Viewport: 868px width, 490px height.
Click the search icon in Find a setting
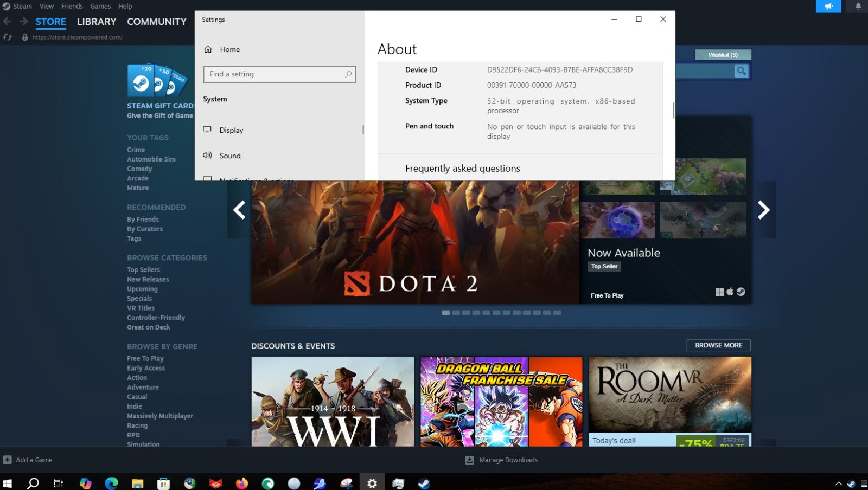click(x=348, y=74)
